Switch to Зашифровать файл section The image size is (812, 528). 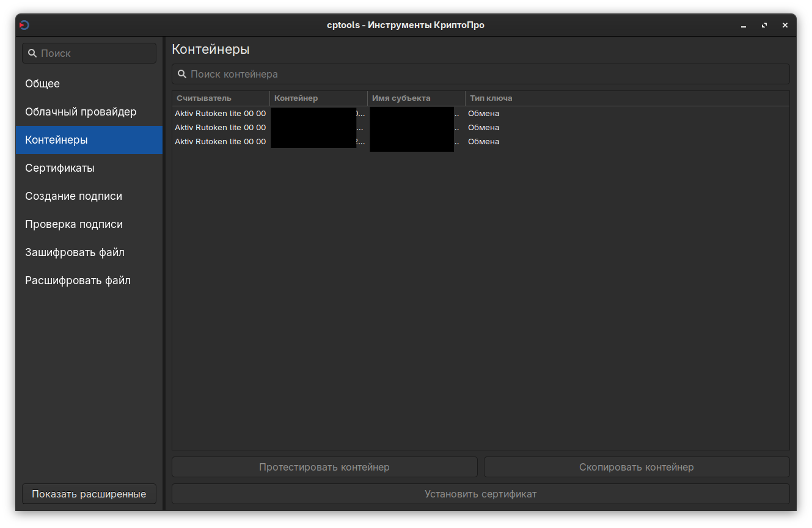89,252
